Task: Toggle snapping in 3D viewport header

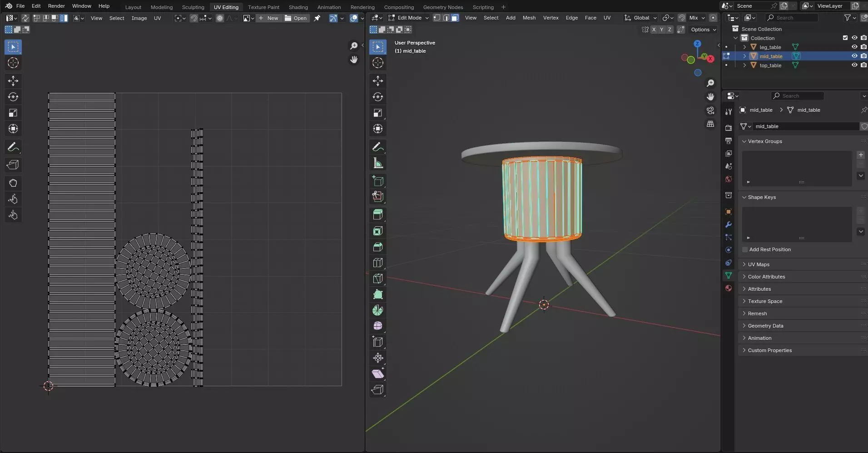Action: [682, 18]
